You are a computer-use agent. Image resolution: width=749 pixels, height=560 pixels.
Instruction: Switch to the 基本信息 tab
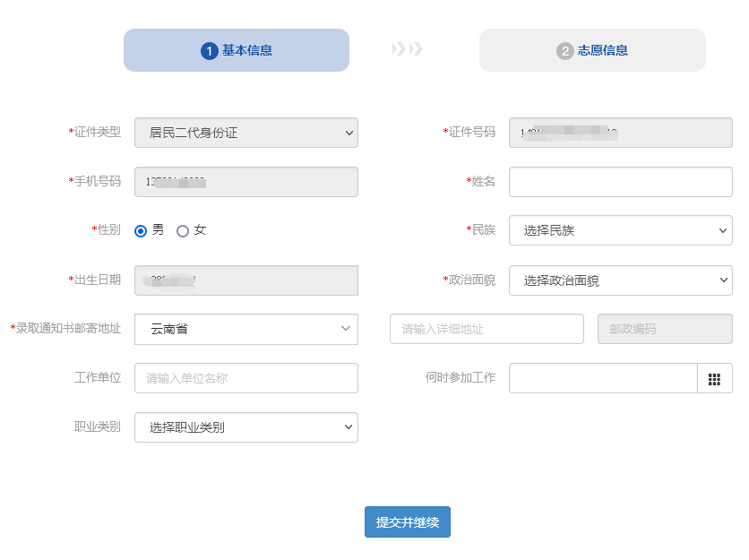coord(236,50)
